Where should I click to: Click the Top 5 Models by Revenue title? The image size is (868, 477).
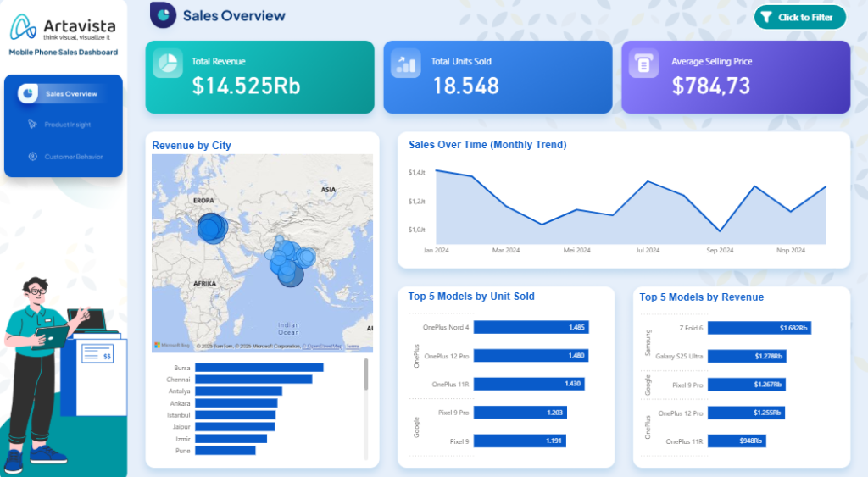[701, 297]
